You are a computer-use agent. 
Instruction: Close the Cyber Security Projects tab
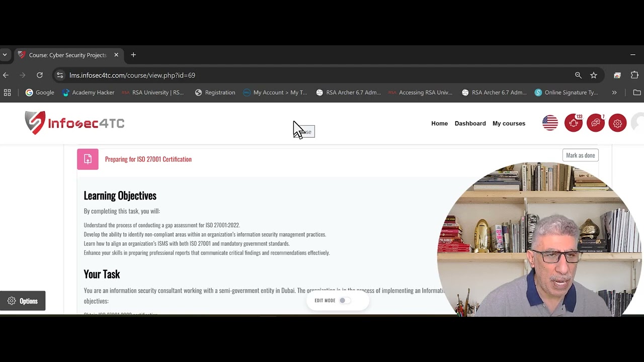tap(116, 55)
